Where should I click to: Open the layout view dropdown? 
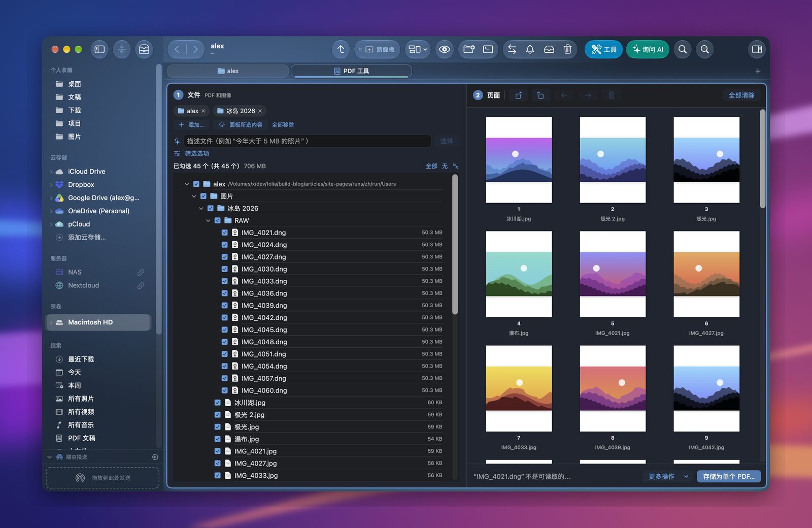point(418,49)
